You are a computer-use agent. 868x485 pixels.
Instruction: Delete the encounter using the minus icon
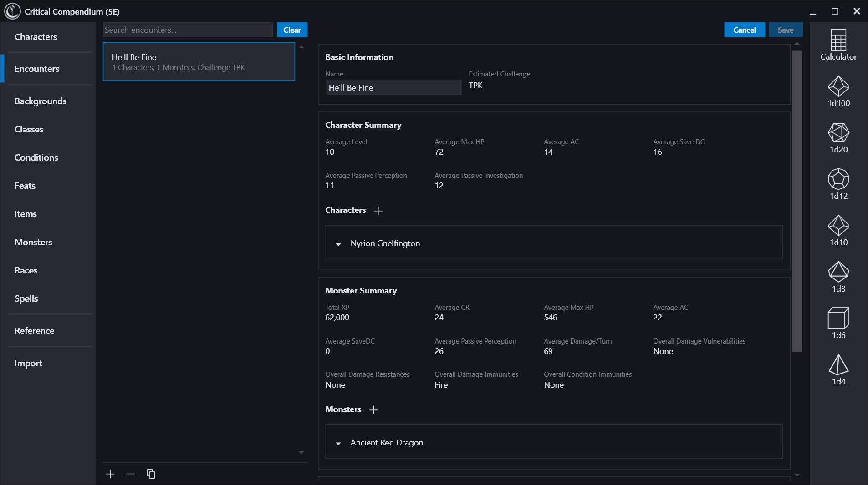(x=131, y=474)
